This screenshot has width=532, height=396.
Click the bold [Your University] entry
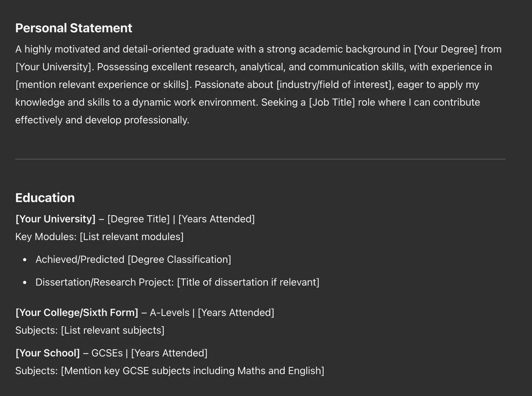(x=55, y=219)
